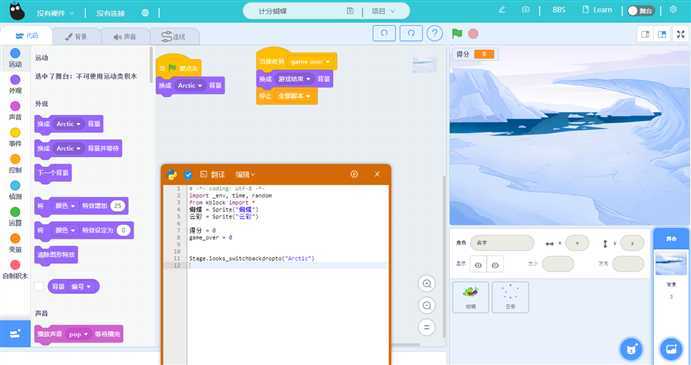Open the settings gear in top bar
691x365 pixels.
pos(673,10)
